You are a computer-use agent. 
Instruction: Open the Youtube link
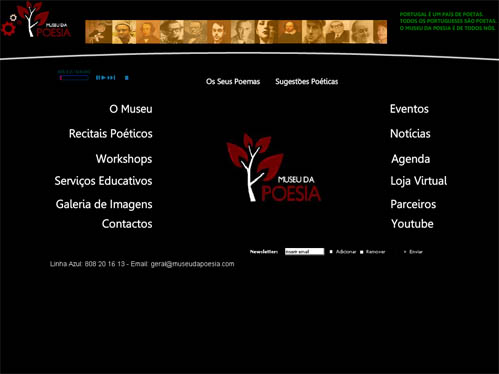pyautogui.click(x=412, y=224)
